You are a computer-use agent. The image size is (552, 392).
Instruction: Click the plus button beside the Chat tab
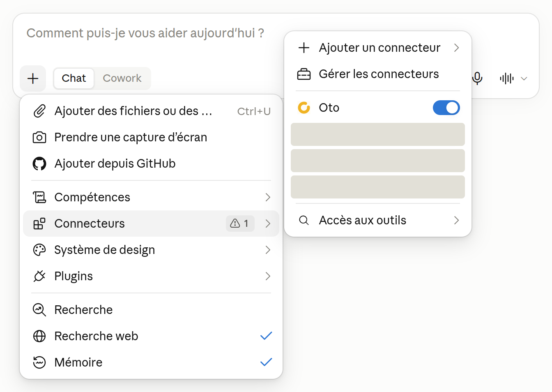(x=33, y=78)
